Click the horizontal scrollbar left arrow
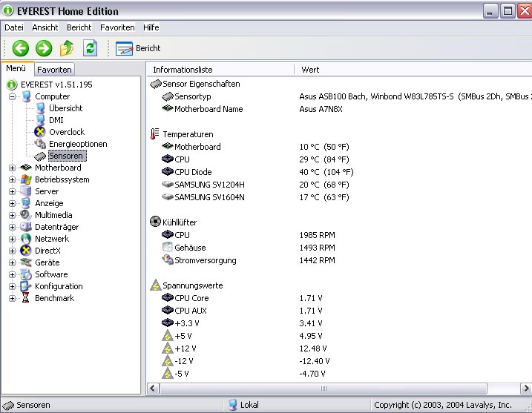 pos(154,389)
